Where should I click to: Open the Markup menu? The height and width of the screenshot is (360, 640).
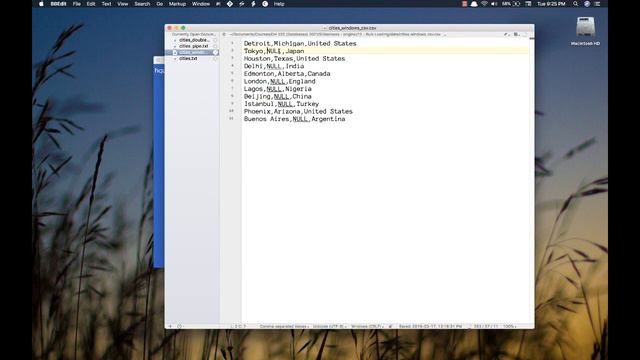pos(177,4)
